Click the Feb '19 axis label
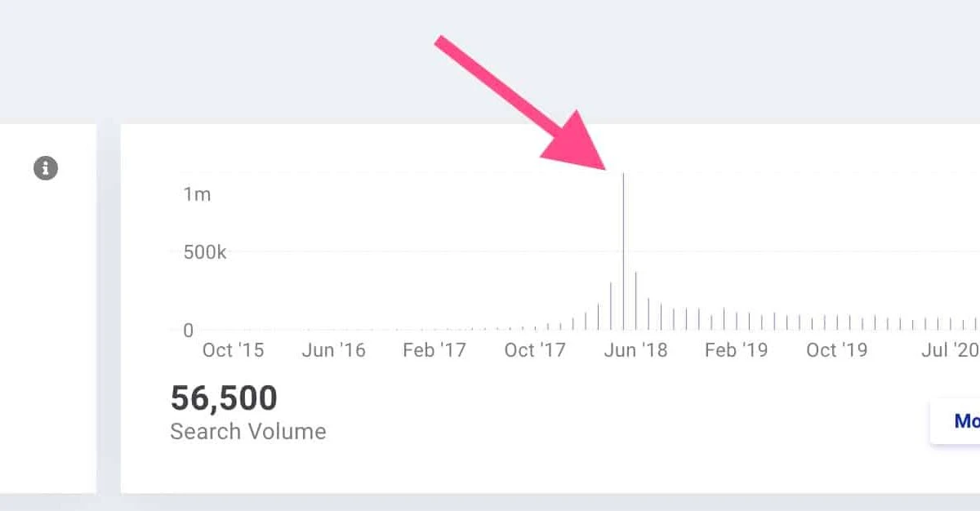 [737, 350]
